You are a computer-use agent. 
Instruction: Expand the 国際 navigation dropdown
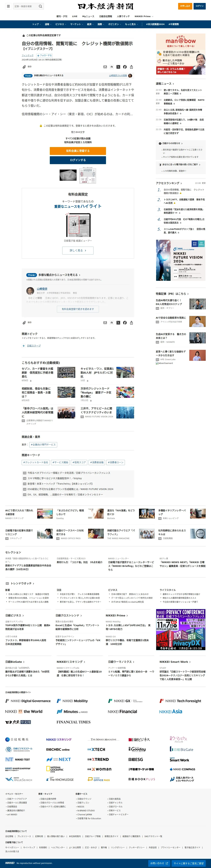click(101, 24)
